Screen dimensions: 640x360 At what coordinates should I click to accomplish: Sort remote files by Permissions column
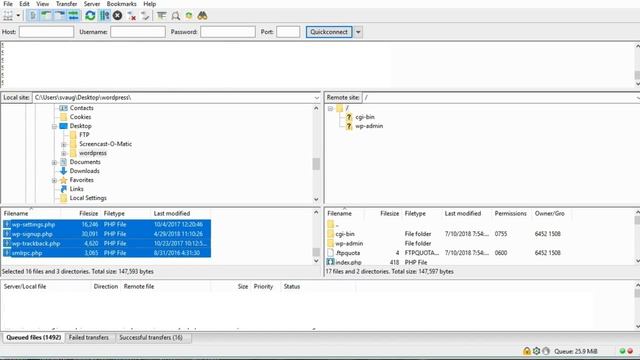511,213
